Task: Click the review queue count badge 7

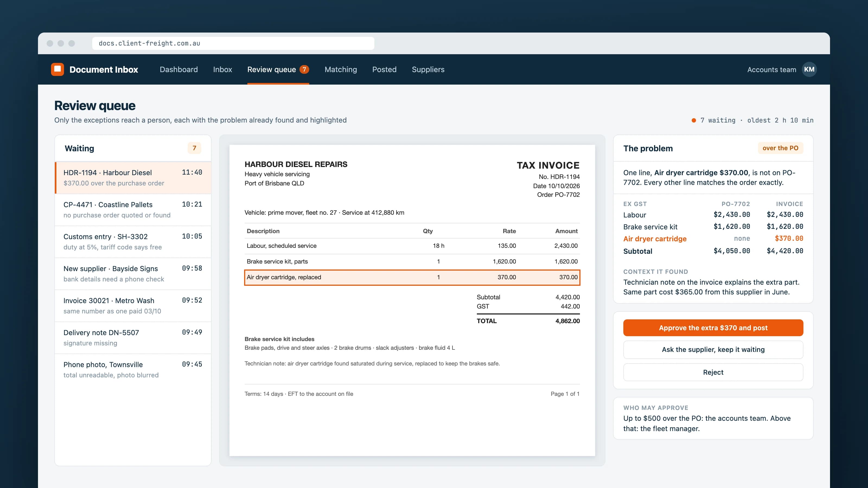Action: (x=304, y=69)
